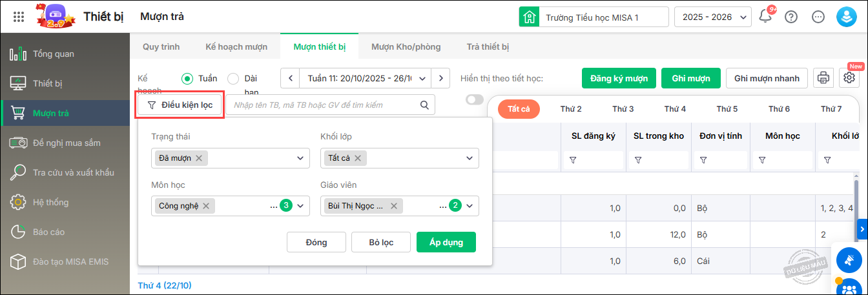
Task: Toggle the Hiển thị theo tiết học switch
Action: tap(475, 99)
